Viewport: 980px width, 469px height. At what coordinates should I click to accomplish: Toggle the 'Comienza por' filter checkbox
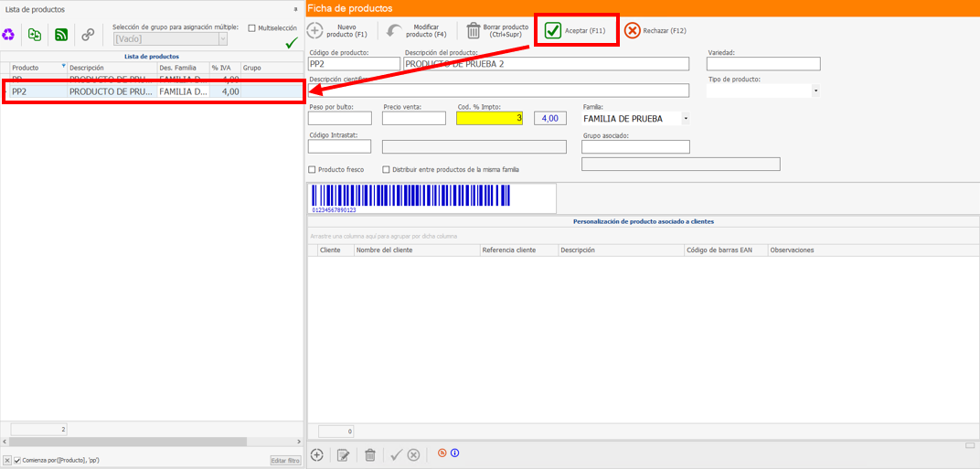[17, 460]
